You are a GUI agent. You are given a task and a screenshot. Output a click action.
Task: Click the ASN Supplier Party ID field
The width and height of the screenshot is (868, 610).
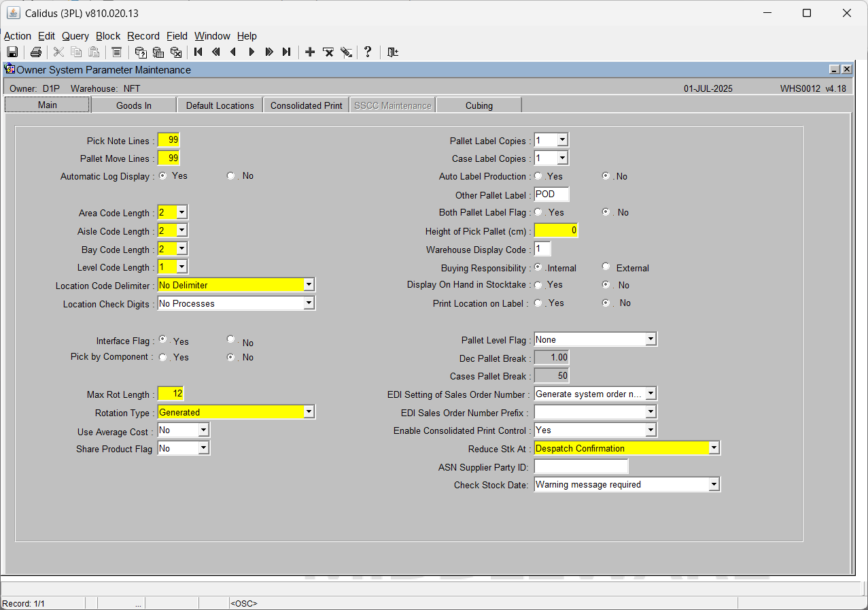point(581,467)
